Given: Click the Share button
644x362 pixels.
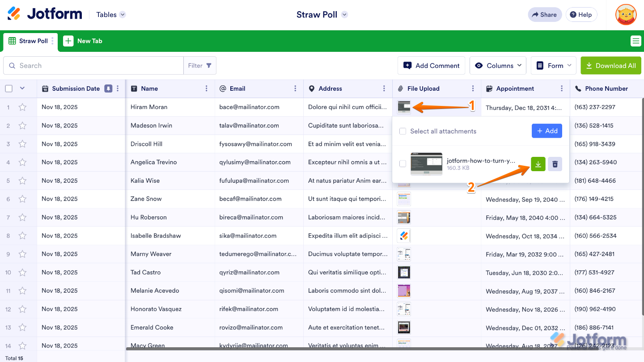Looking at the screenshot, I should pos(544,14).
